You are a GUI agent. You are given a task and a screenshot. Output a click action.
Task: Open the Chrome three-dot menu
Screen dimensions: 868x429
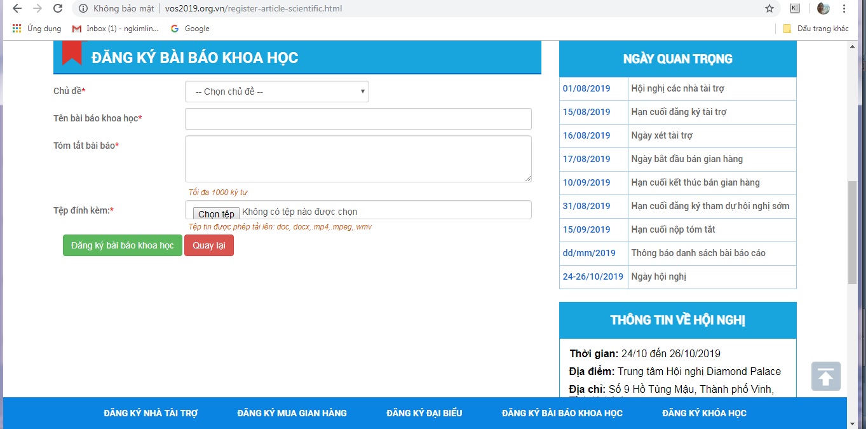click(844, 9)
